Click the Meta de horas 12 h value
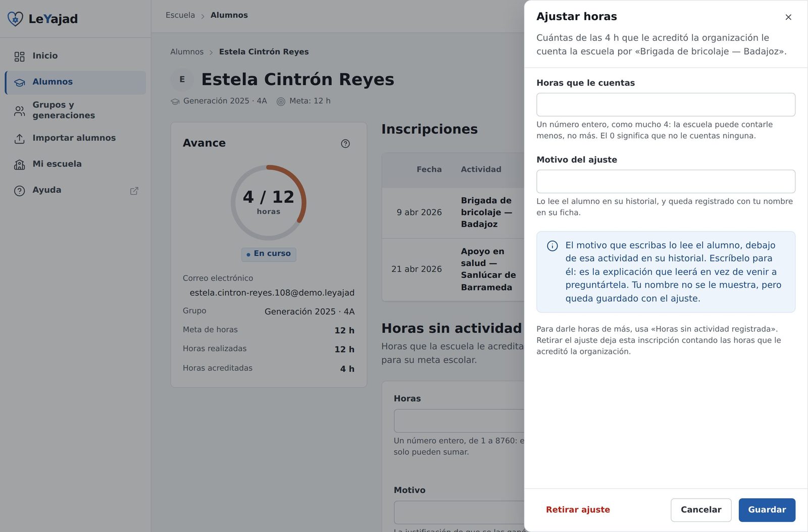The height and width of the screenshot is (532, 808). 344,331
